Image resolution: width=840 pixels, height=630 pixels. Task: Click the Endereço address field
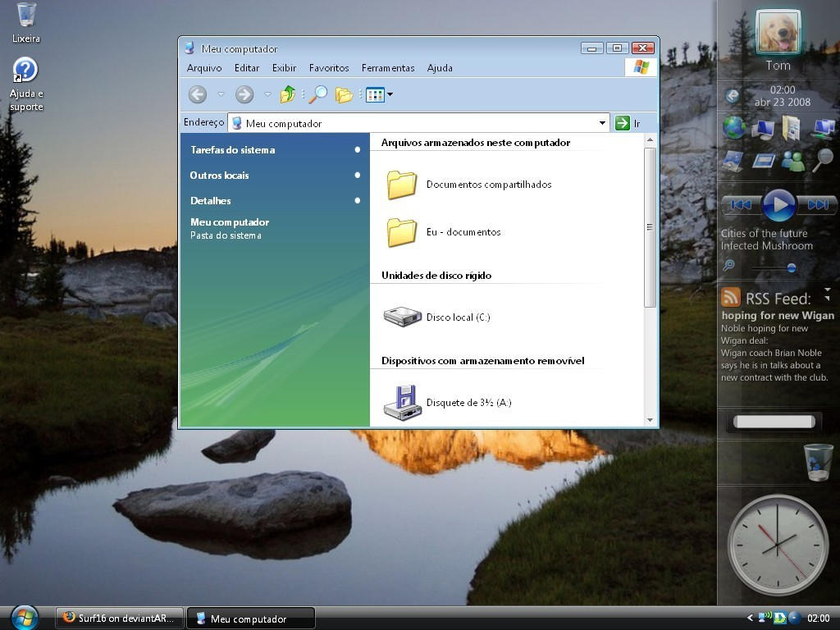coord(419,123)
